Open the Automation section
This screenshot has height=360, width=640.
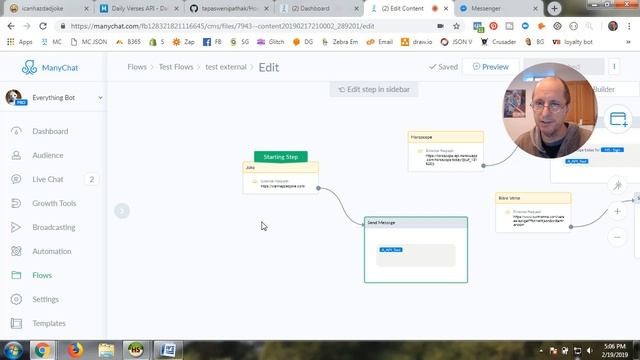tap(52, 251)
